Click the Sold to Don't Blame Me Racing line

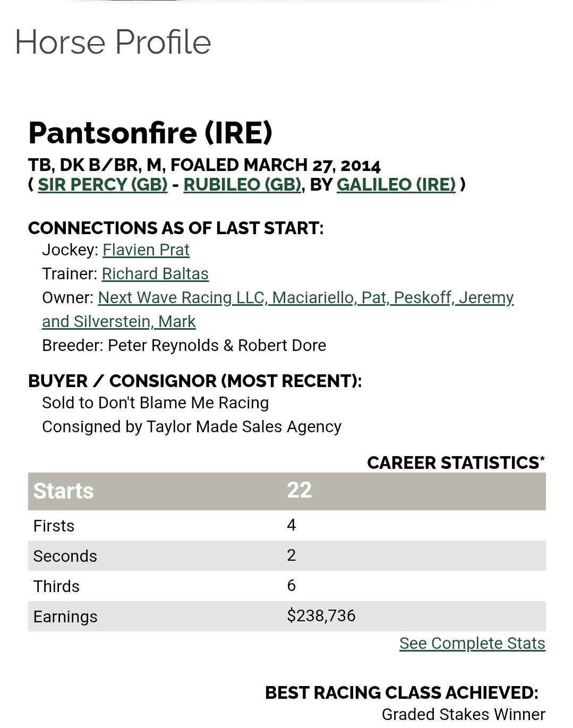[x=155, y=402]
